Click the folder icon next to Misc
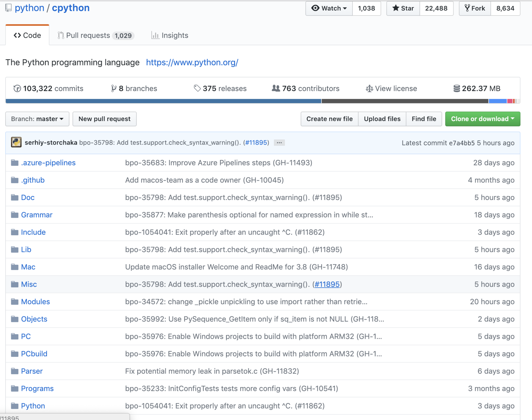 [x=15, y=284]
